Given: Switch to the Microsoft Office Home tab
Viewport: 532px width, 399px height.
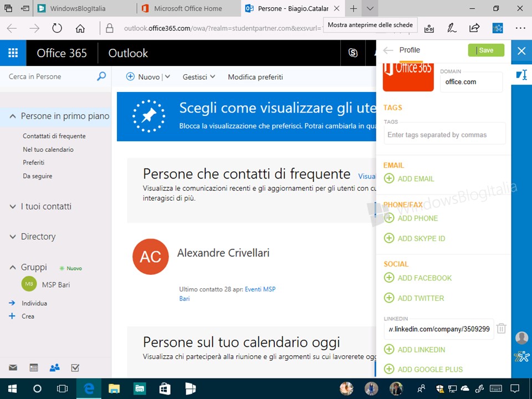Looking at the screenshot, I should 188,8.
